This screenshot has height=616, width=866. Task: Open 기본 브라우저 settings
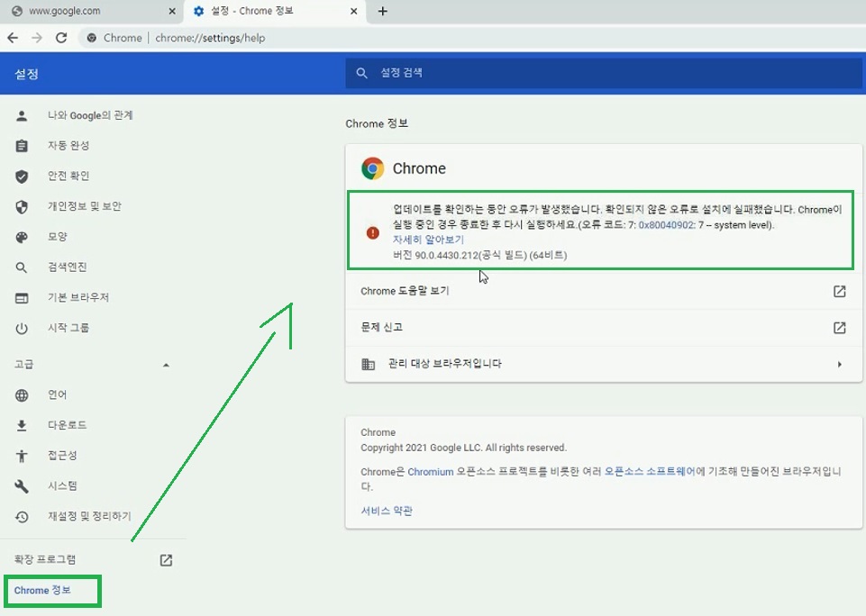coord(78,297)
